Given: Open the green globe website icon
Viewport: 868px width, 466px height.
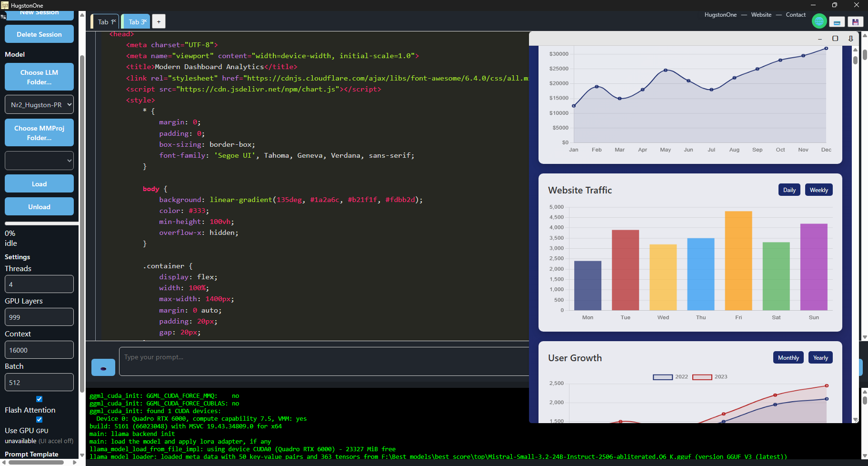Looking at the screenshot, I should pos(819,21).
